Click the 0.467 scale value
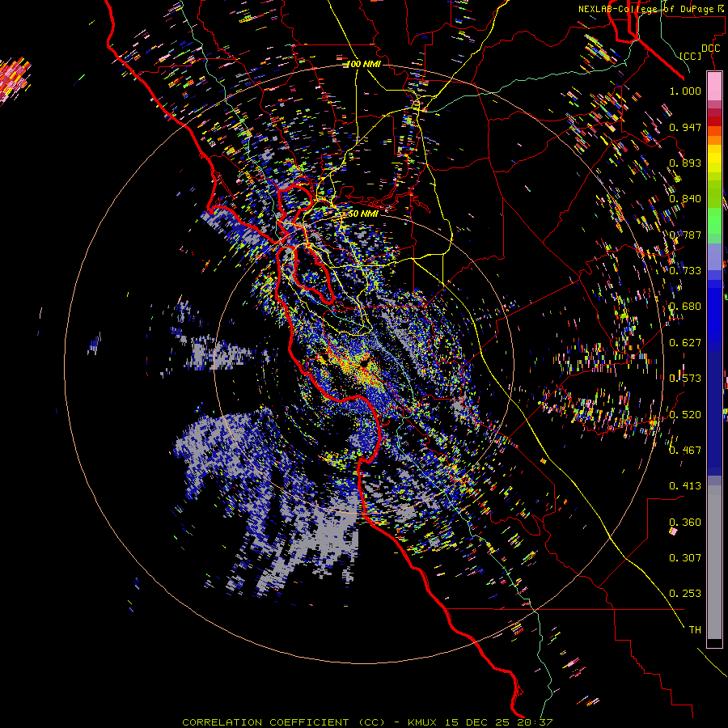The image size is (728, 728). [x=685, y=451]
